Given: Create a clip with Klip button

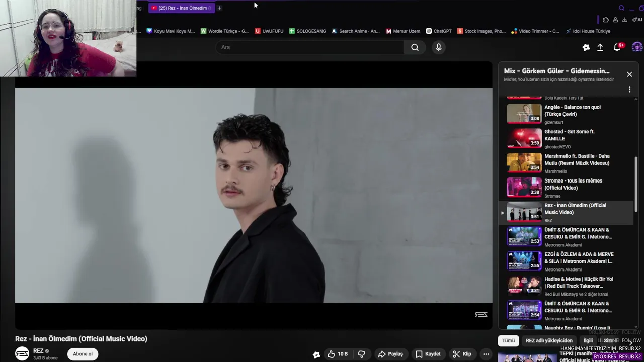Looking at the screenshot, I should pyautogui.click(x=462, y=354).
